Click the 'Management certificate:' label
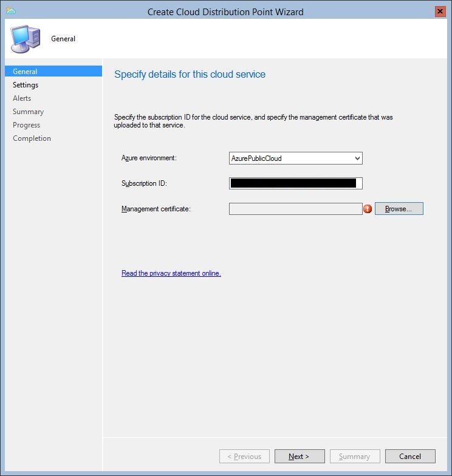This screenshot has width=452, height=476. [x=156, y=209]
